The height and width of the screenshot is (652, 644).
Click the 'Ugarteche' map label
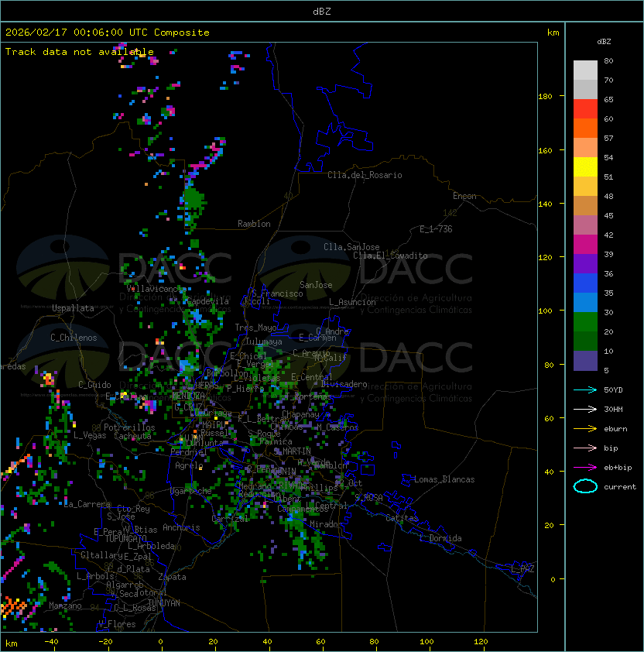(191, 491)
